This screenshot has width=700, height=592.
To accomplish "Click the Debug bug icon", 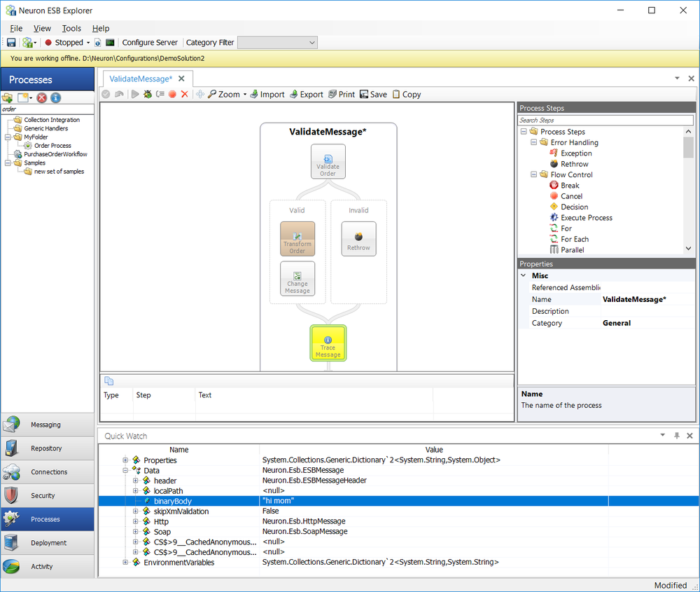I will (x=147, y=95).
